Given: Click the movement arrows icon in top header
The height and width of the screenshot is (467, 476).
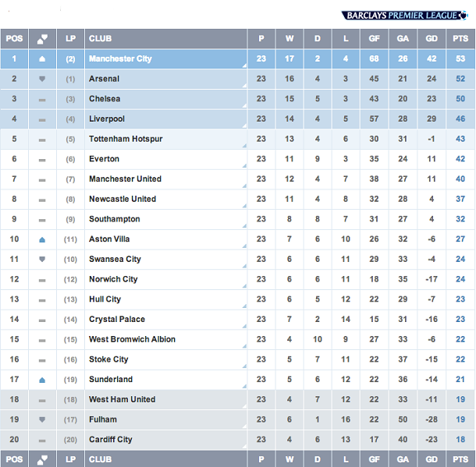Looking at the screenshot, I should pyautogui.click(x=42, y=39).
